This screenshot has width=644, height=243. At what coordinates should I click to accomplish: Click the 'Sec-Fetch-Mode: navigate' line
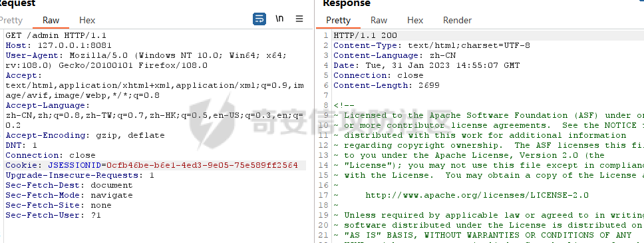click(69, 195)
